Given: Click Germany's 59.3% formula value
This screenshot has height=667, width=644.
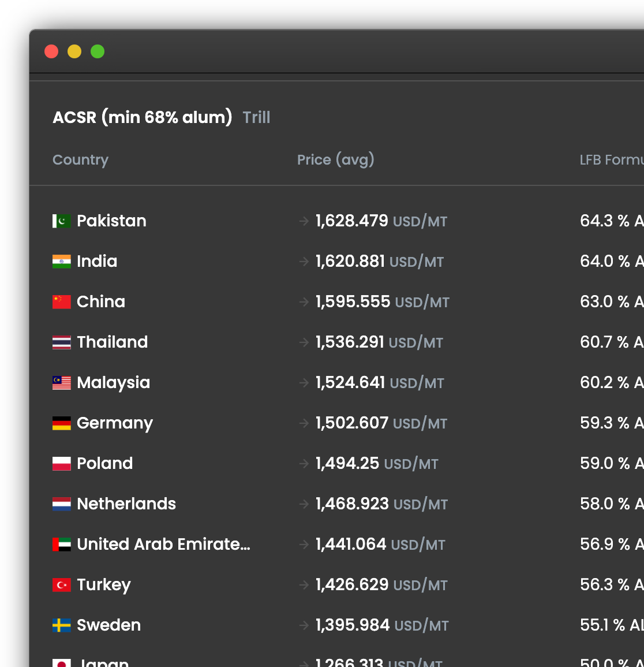Looking at the screenshot, I should pos(609,423).
